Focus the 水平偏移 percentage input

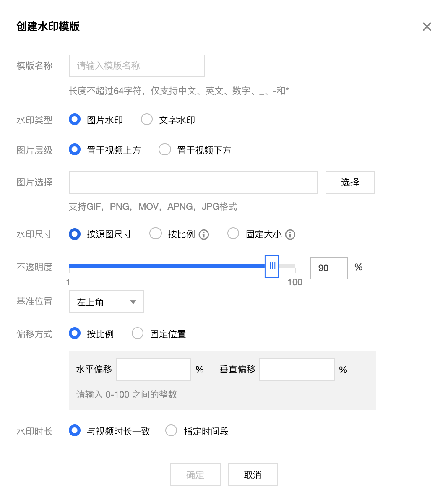(154, 370)
